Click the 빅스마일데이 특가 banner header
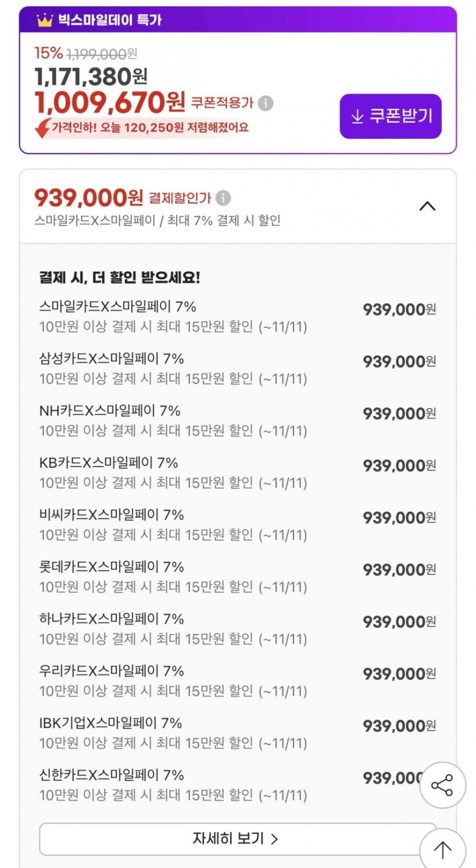Screen dimensions: 476x868 tap(238, 20)
